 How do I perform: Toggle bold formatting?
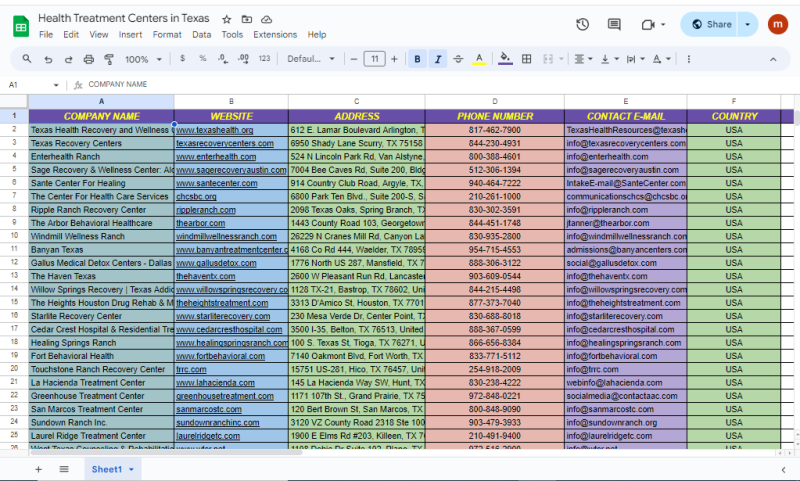pyautogui.click(x=417, y=59)
